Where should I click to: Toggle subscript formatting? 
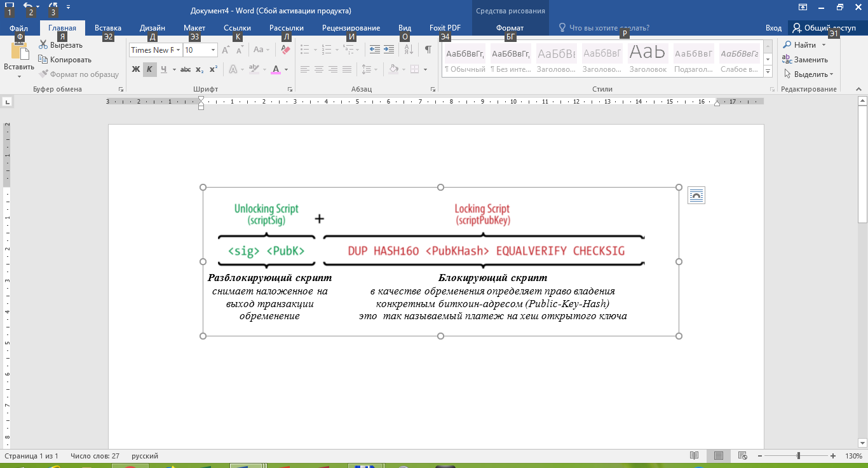coord(200,69)
